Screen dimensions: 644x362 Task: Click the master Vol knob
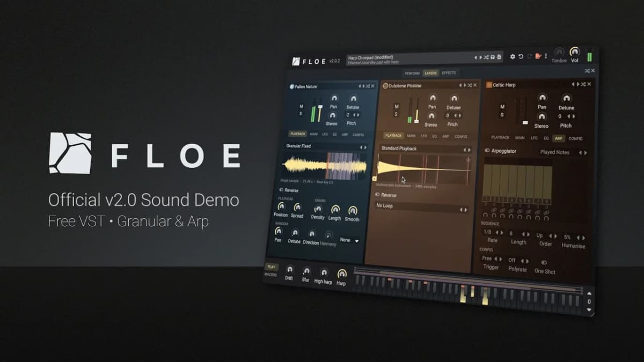pyautogui.click(x=575, y=52)
